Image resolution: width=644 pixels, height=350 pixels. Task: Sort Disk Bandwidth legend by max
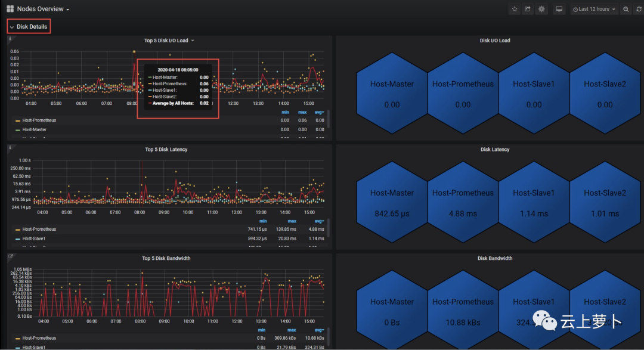(292, 330)
